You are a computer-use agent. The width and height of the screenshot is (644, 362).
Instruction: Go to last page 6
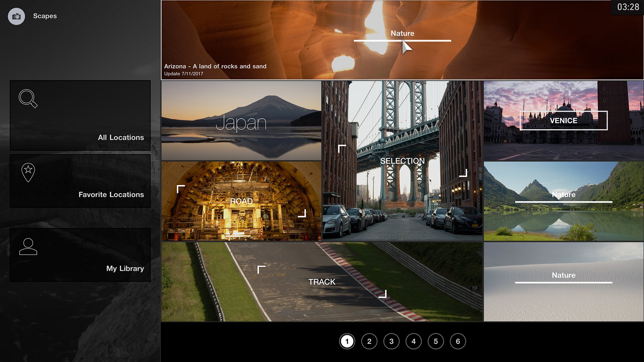pyautogui.click(x=458, y=341)
